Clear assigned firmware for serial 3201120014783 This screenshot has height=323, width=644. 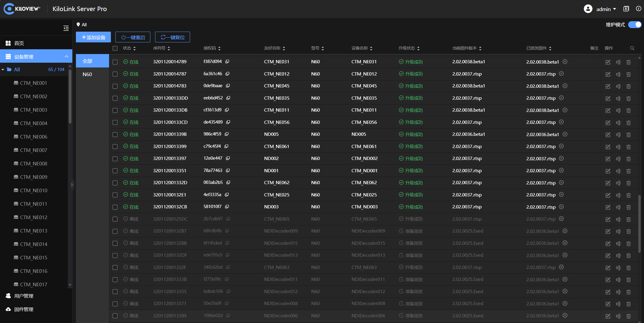[x=565, y=86]
